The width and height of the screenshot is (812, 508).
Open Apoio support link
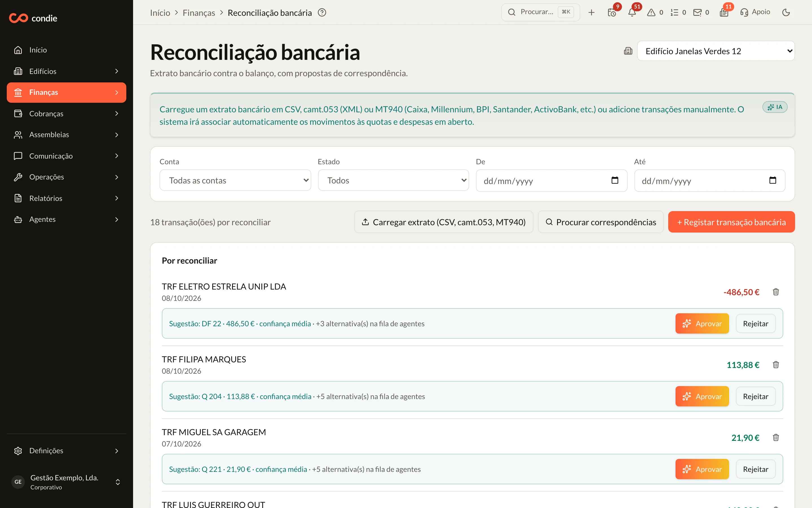click(x=755, y=12)
